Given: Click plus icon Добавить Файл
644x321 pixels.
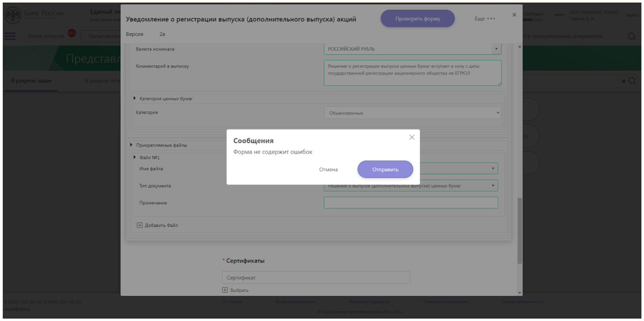Looking at the screenshot, I should pos(139,225).
